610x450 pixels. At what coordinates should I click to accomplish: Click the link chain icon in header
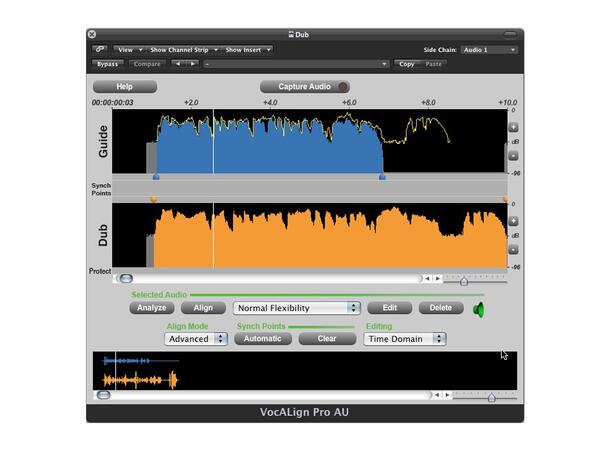pos(100,49)
